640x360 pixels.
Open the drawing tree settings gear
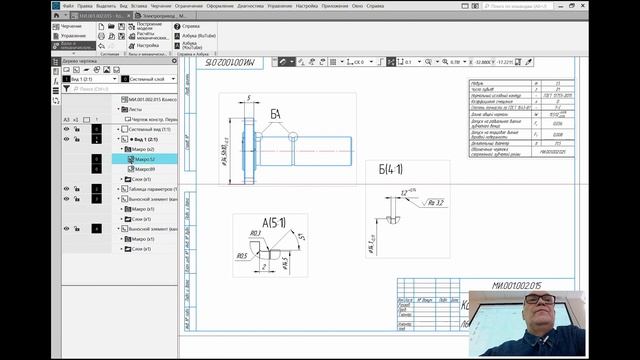pos(174,61)
